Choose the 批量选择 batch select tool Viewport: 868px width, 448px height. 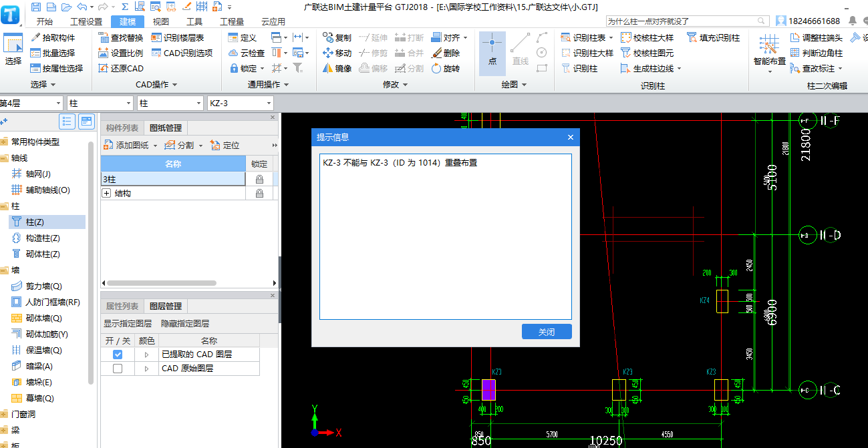(53, 53)
